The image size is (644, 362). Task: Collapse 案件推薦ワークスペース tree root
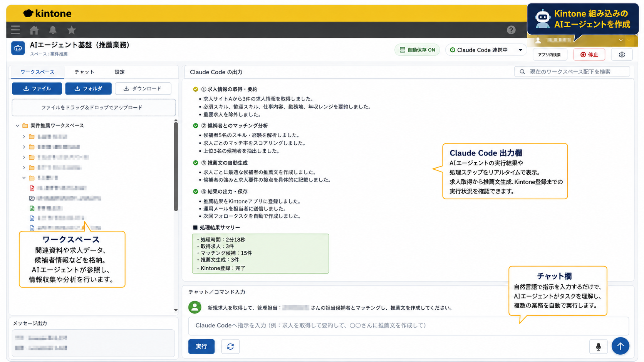pos(17,125)
